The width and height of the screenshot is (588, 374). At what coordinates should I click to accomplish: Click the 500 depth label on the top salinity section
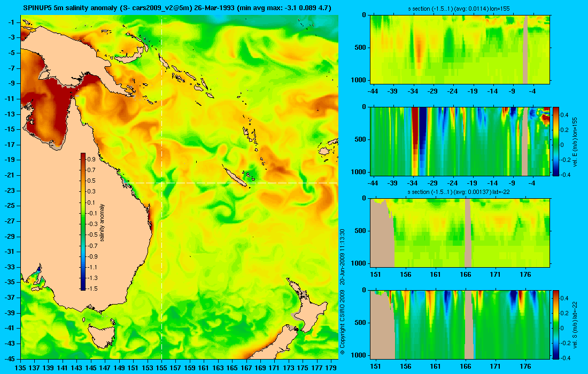point(361,48)
